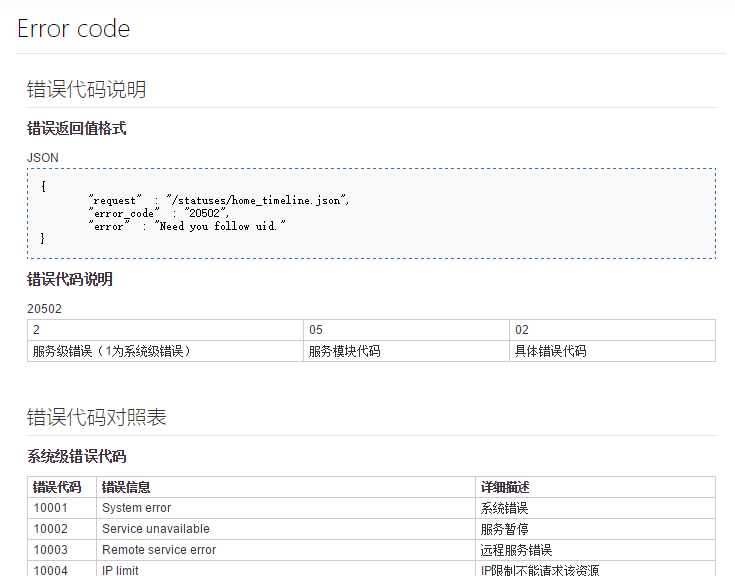Image resolution: width=735 pixels, height=576 pixels.
Task: Click the 服务级错误（1为系统级错误）cell
Action: (111, 351)
